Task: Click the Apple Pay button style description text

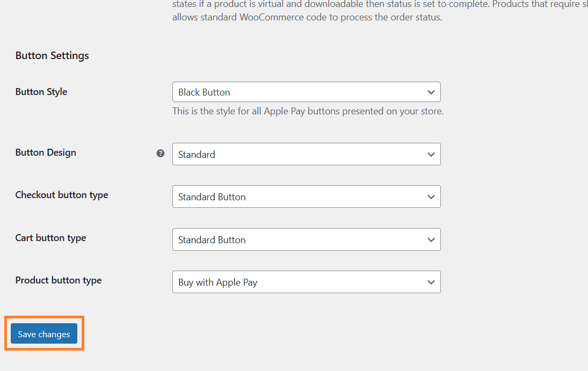Action: 308,112
